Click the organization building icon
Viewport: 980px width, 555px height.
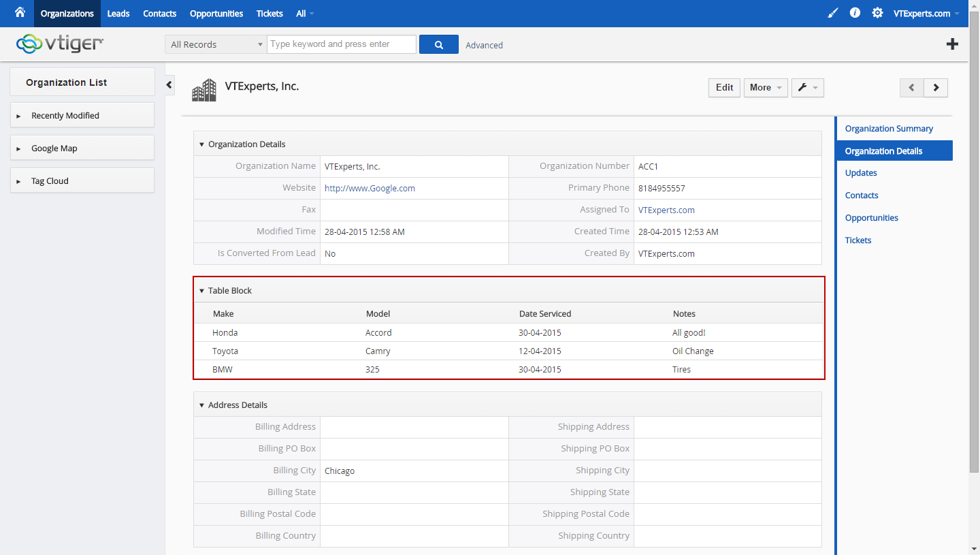[x=204, y=90]
